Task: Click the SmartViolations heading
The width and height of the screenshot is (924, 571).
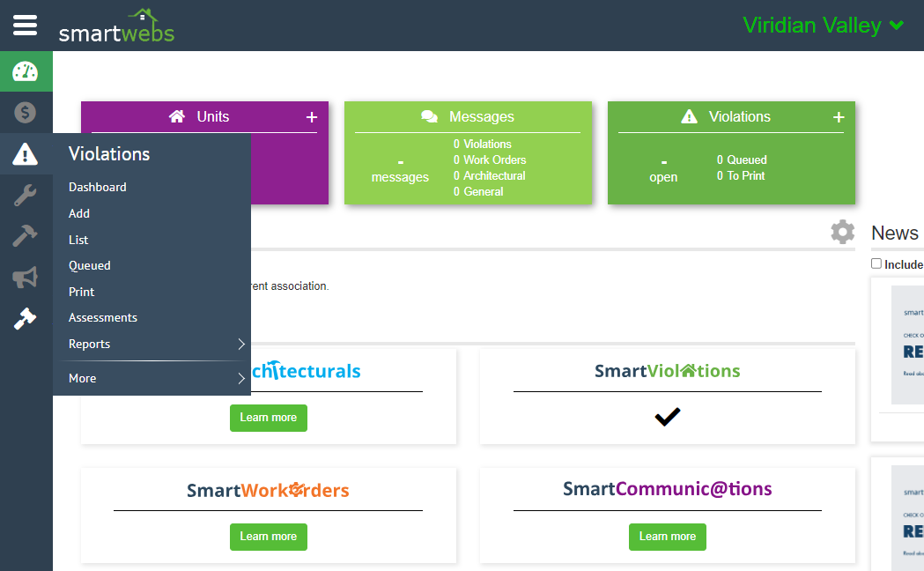Action: (x=667, y=371)
